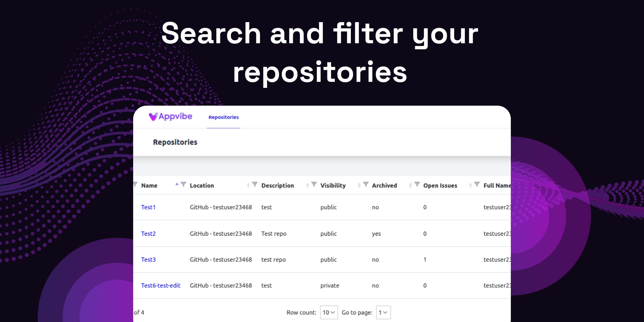The height and width of the screenshot is (322, 644).
Task: Click the 'Go to page:' label
Action: 357,312
